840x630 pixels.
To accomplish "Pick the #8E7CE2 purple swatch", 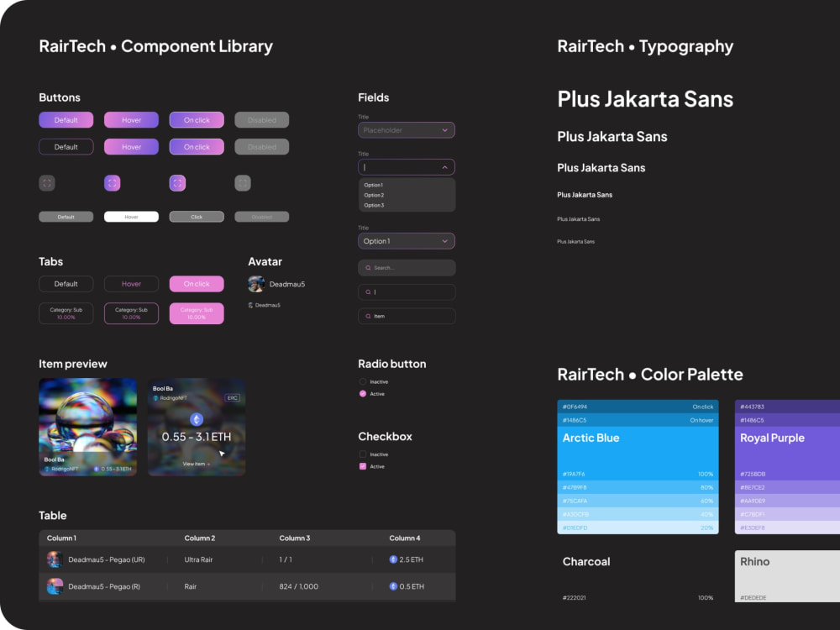I will tap(788, 487).
